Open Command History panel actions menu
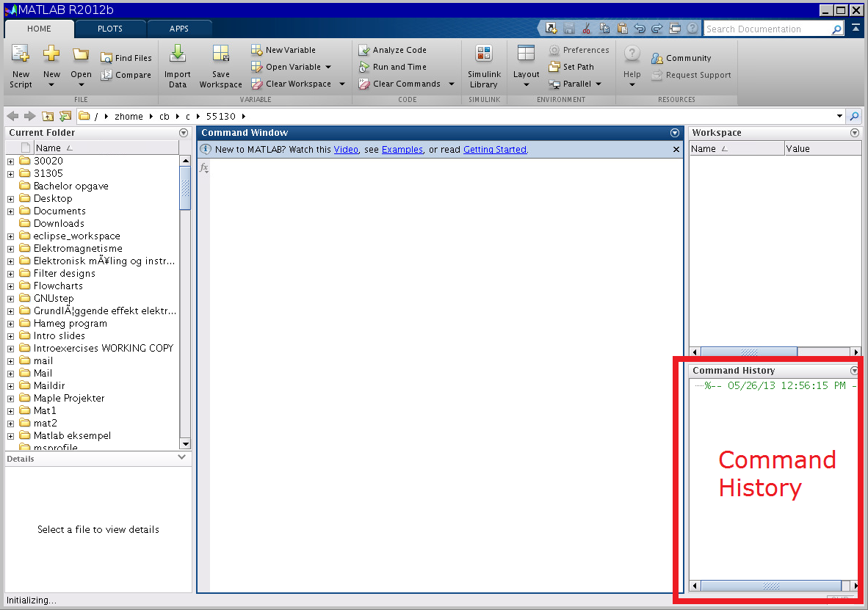This screenshot has width=868, height=610. tap(854, 370)
